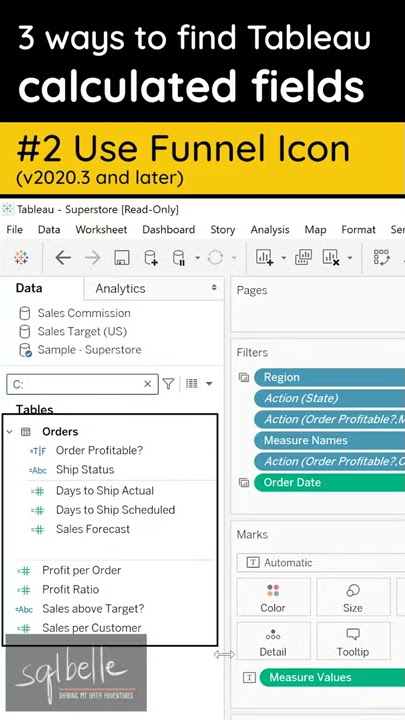
Task: Select the Measure Names filter pill
Action: pos(329,441)
